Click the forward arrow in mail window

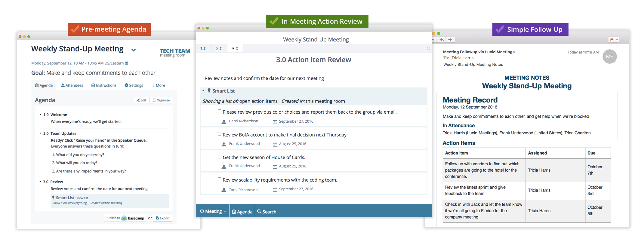(450, 40)
